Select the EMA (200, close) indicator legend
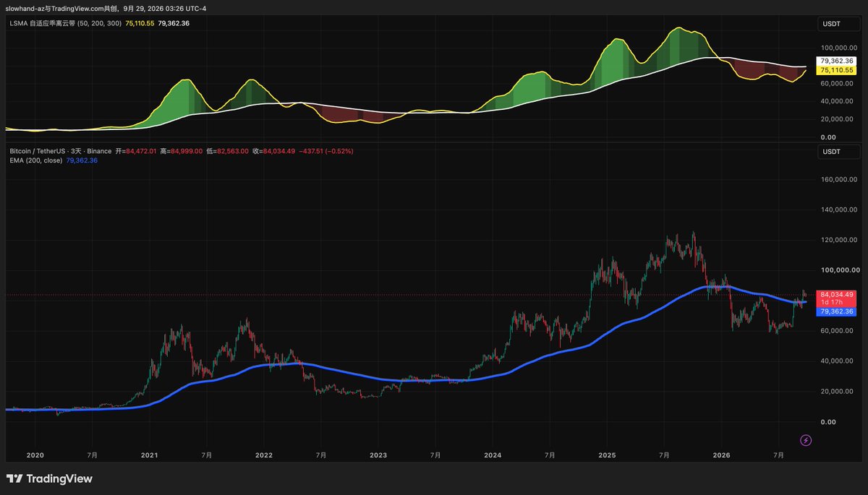Screen dimensions: 868x495 point(36,160)
